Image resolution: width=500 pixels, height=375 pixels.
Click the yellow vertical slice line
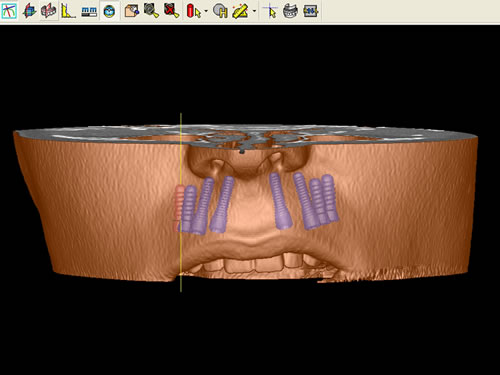(x=181, y=203)
